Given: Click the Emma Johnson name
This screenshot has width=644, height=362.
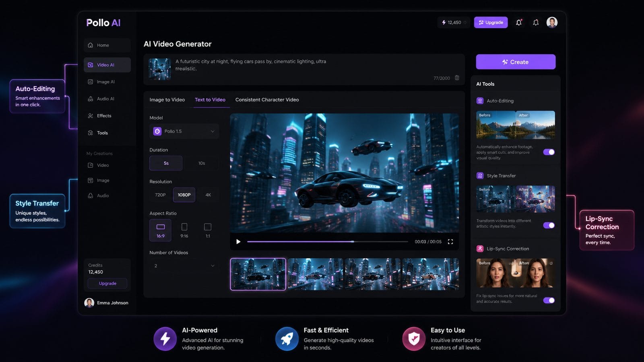Looking at the screenshot, I should pyautogui.click(x=113, y=303).
